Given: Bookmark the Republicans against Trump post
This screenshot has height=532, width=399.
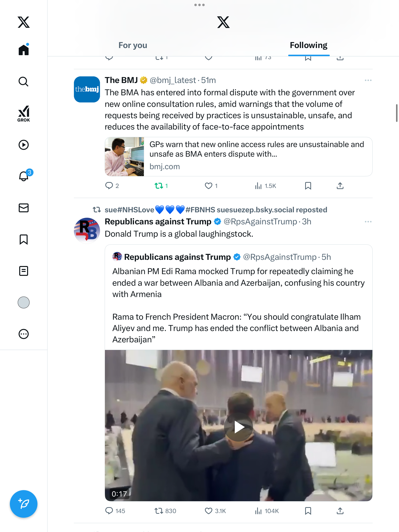Looking at the screenshot, I should [308, 511].
